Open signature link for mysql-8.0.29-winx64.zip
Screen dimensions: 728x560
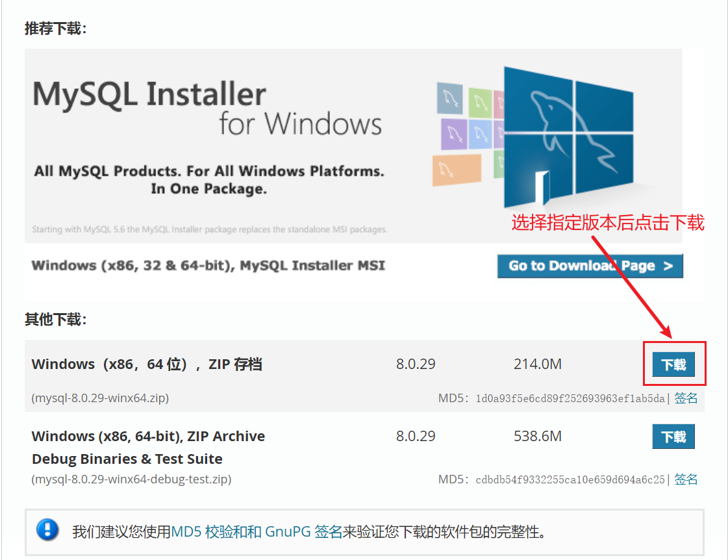[686, 398]
